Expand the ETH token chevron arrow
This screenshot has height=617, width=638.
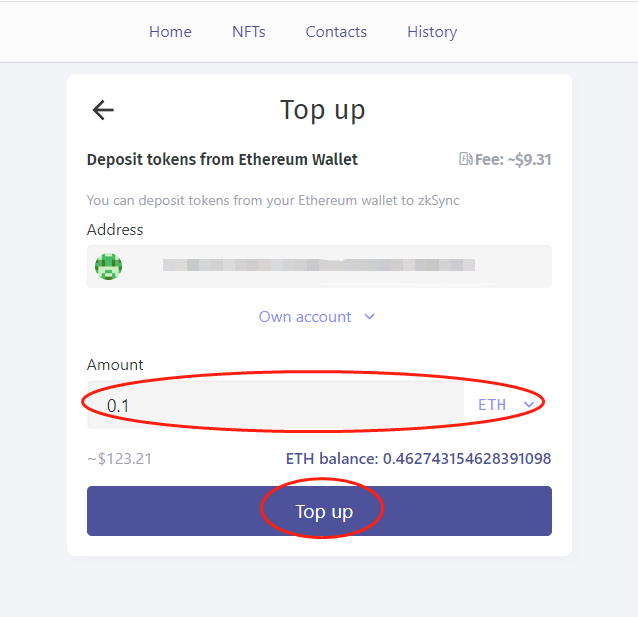click(529, 405)
